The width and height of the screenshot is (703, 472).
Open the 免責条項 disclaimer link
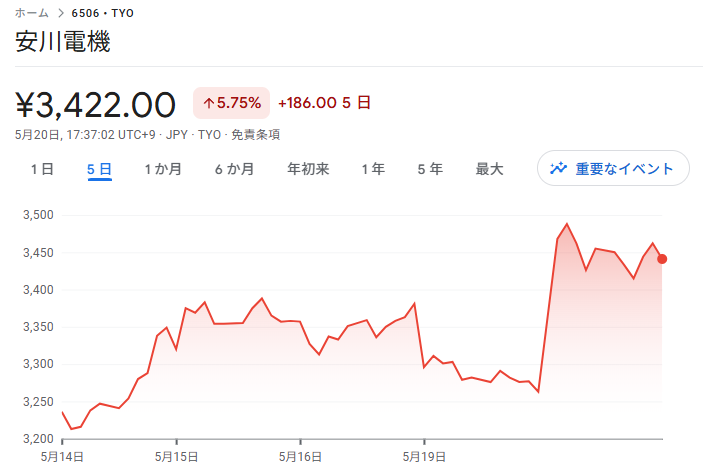(x=255, y=134)
